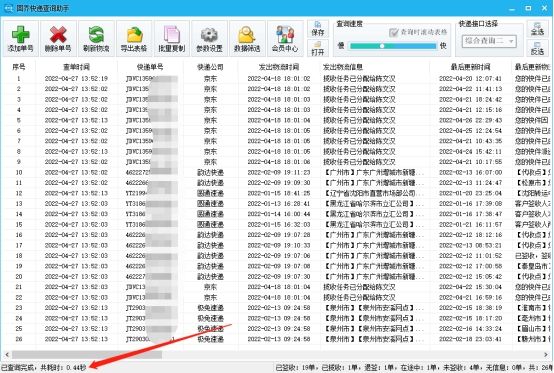Click the scrollbar left arrow
The width and height of the screenshot is (554, 373).
tap(7, 354)
